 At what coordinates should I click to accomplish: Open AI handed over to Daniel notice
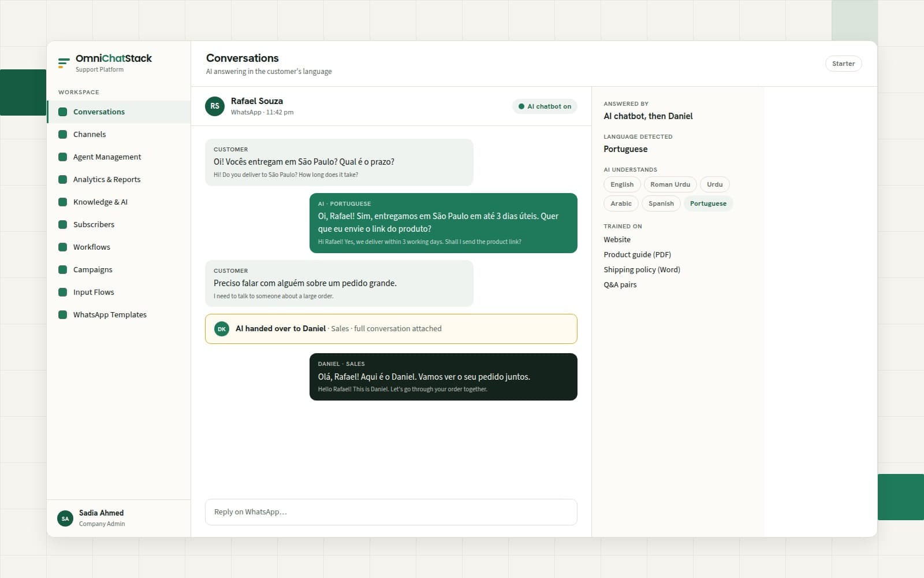click(x=391, y=329)
